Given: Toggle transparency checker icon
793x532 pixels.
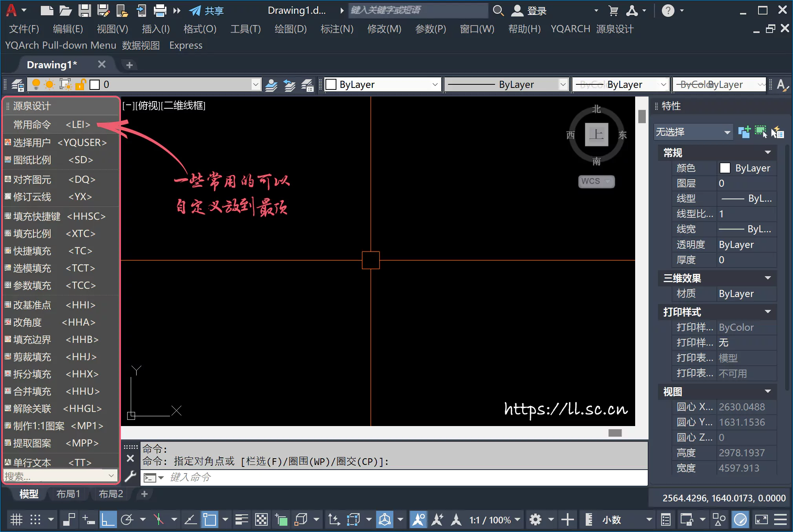Looking at the screenshot, I should [x=261, y=520].
